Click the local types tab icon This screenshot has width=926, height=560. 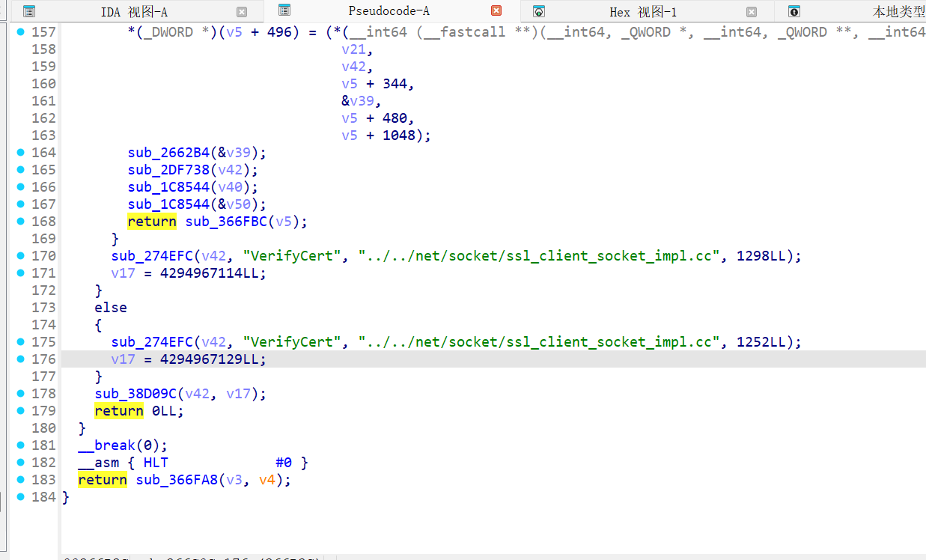(x=794, y=11)
